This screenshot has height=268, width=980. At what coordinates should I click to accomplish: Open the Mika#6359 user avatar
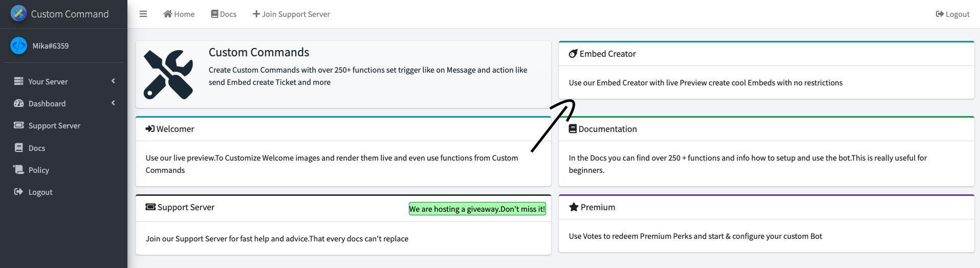[19, 46]
